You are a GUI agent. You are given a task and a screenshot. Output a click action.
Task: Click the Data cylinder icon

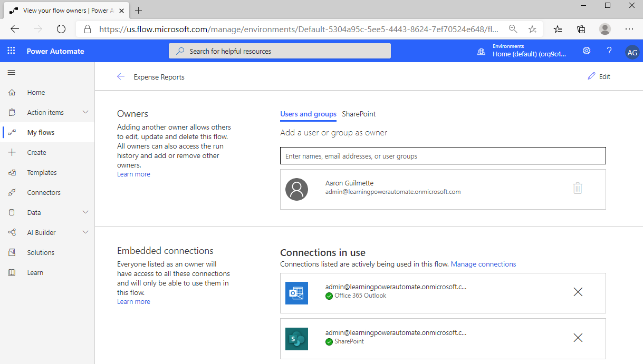tap(12, 212)
